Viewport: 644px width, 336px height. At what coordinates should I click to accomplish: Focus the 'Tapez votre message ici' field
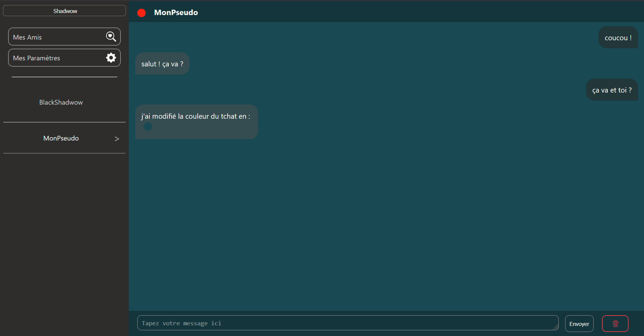pyautogui.click(x=348, y=323)
